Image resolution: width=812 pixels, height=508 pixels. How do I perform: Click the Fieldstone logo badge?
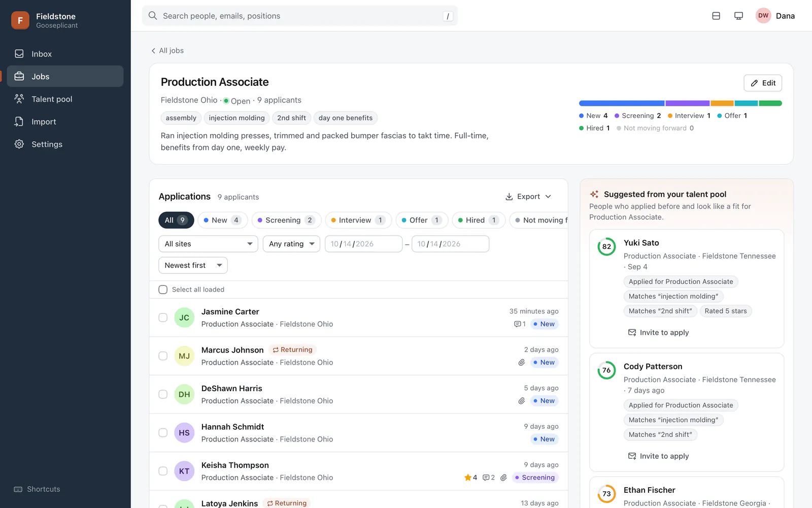click(20, 20)
